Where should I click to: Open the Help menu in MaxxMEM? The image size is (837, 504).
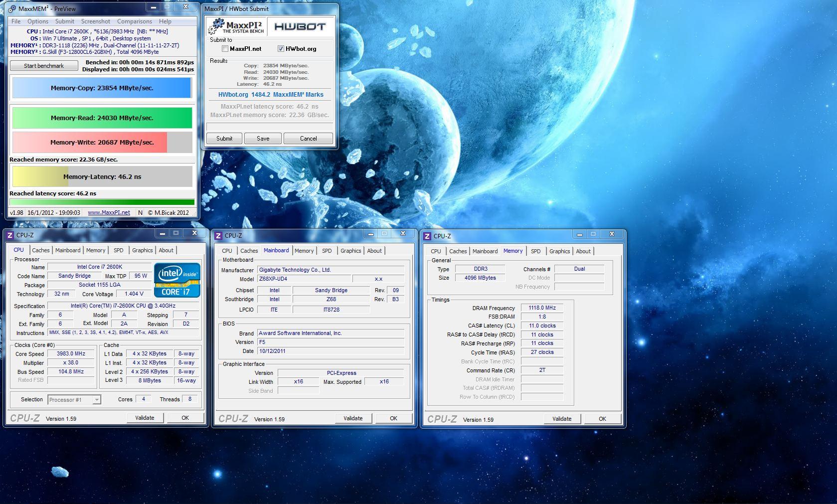pos(165,21)
